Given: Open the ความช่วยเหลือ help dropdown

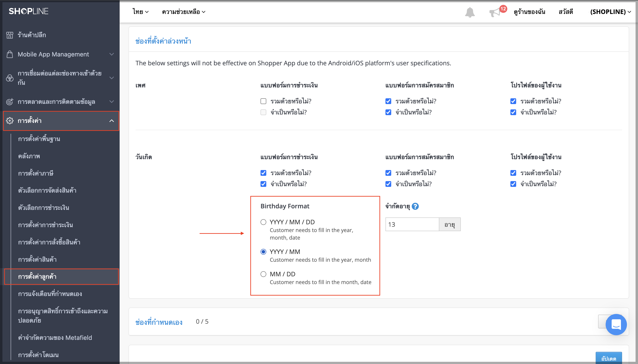Looking at the screenshot, I should [x=184, y=12].
